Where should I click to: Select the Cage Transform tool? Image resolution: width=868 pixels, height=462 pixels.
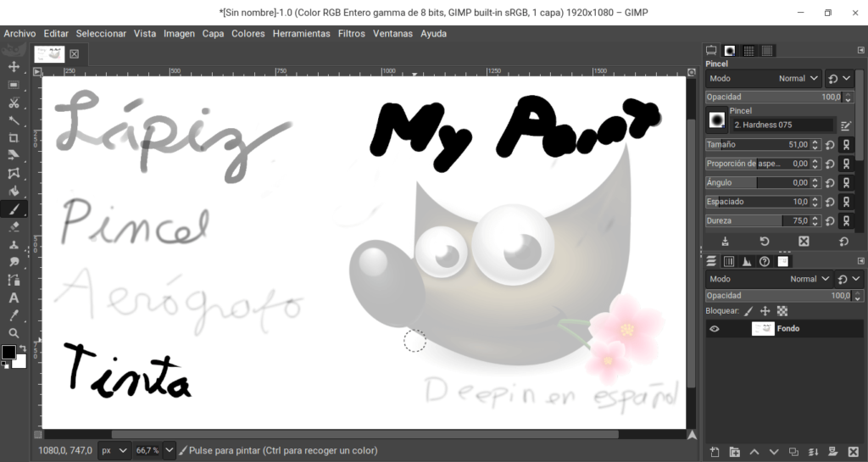[14, 174]
